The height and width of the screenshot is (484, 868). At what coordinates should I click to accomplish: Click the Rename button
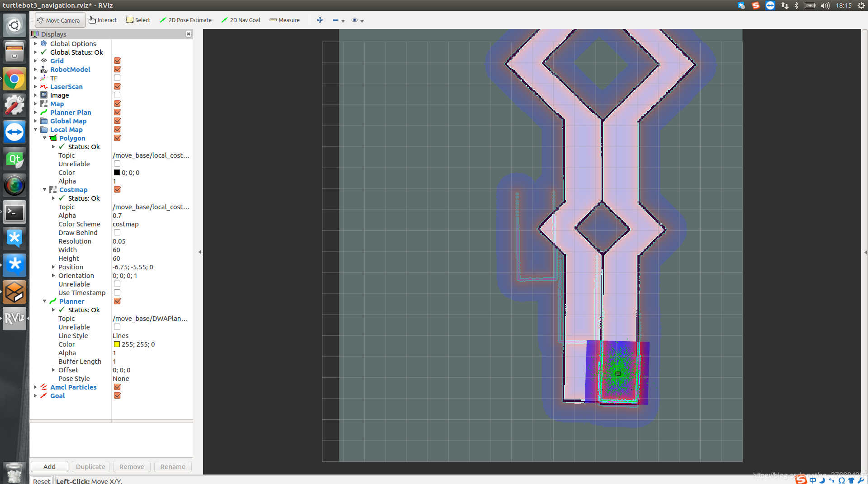pos(173,466)
